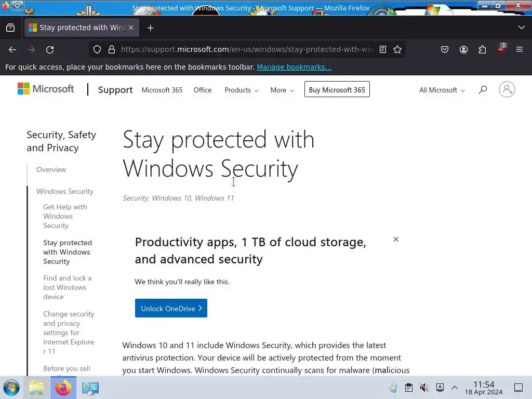Viewport: 532px width, 399px height.
Task: Open the window menu icon in the titlebar
Action: coord(17,5)
